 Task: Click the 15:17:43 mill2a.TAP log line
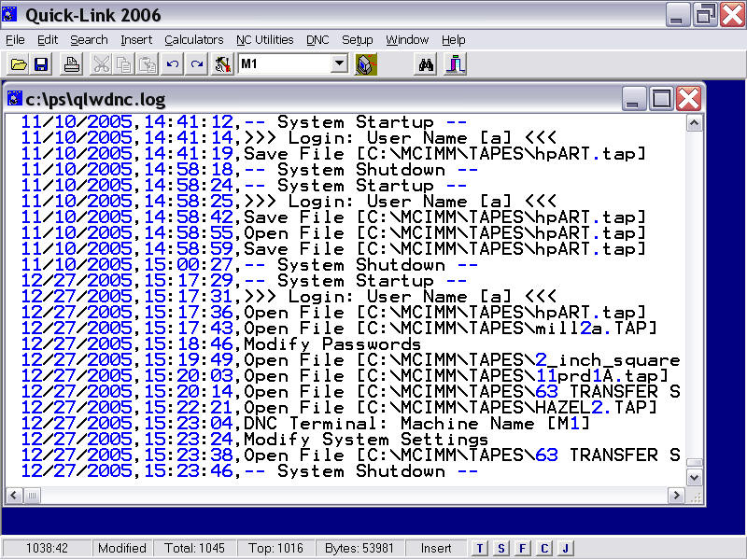(x=339, y=329)
